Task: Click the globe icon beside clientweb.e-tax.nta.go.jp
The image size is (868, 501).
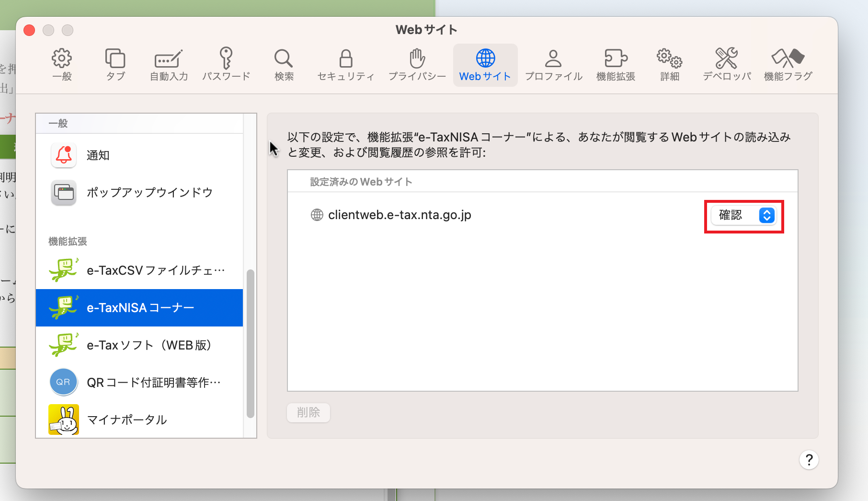Action: coord(317,215)
